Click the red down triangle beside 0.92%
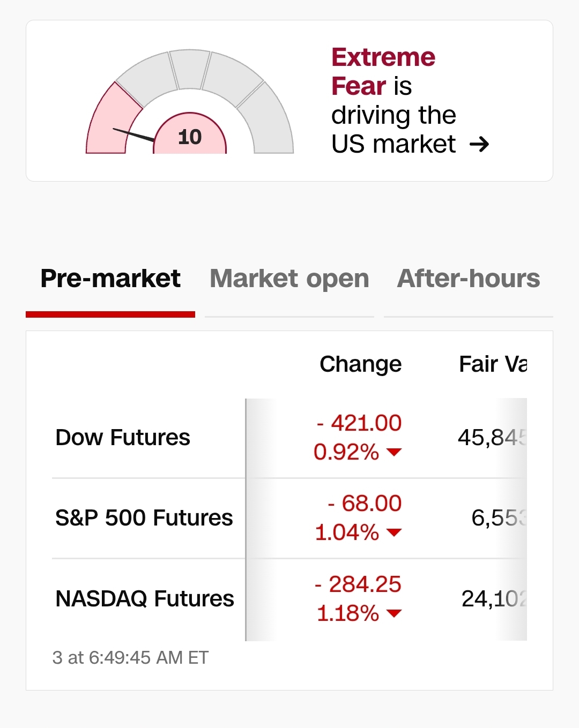The image size is (579, 728). [394, 452]
